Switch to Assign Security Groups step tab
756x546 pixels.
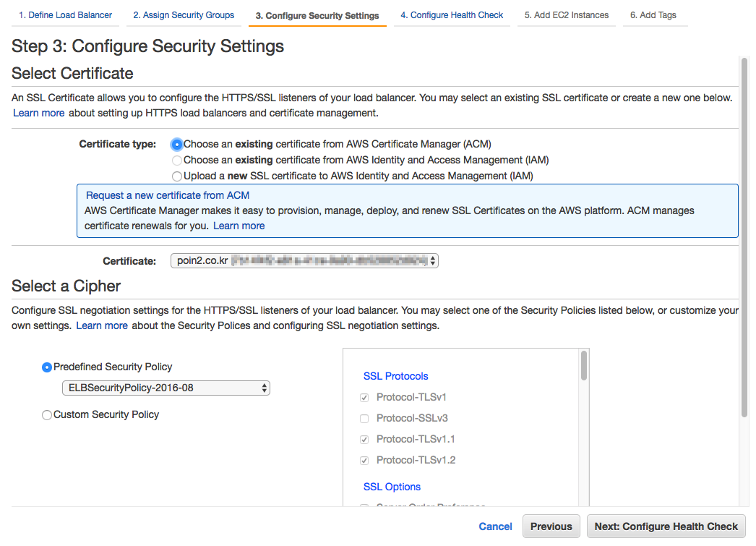click(184, 15)
